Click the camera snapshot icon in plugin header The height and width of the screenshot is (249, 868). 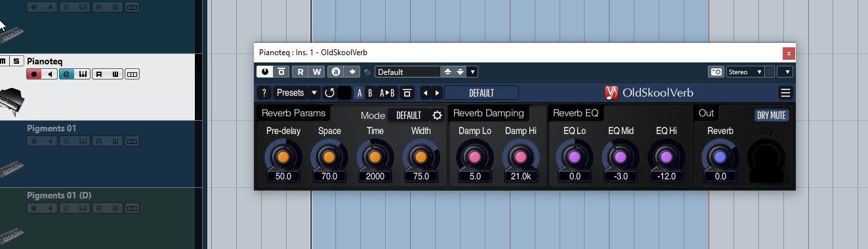(x=716, y=72)
